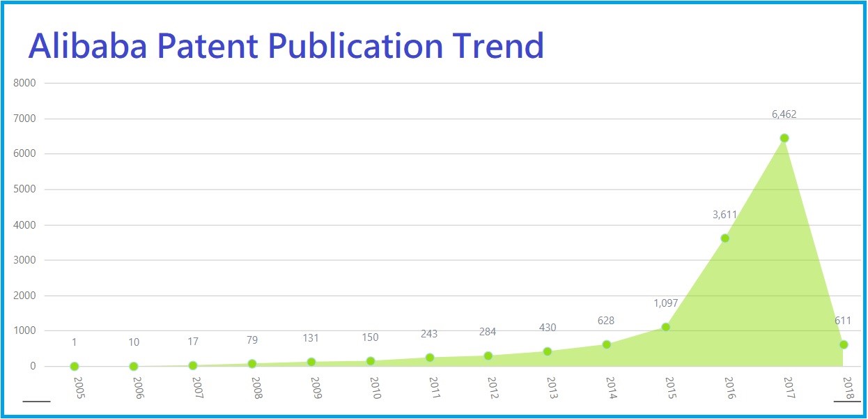Click the 4000 y-axis label
Image resolution: width=868 pixels, height=419 pixels.
click(x=24, y=225)
